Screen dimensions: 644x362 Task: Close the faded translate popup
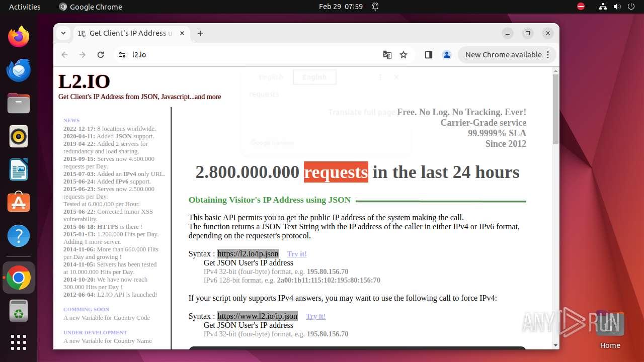tap(396, 77)
